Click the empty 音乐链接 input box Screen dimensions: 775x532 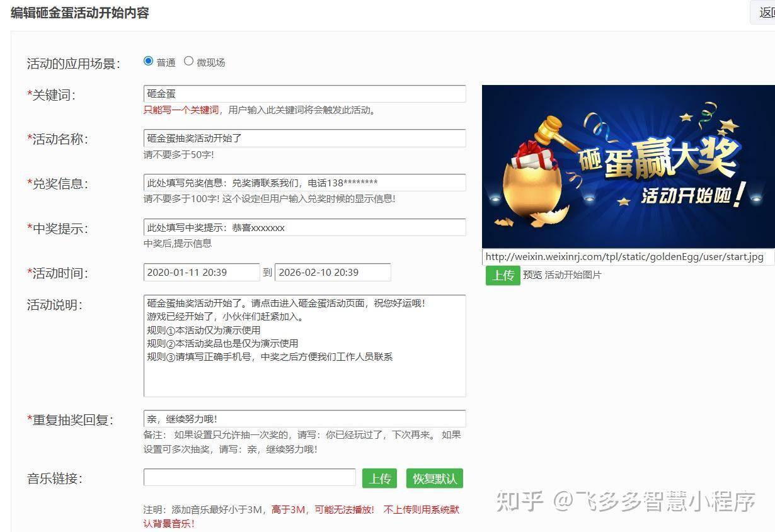pyautogui.click(x=250, y=478)
